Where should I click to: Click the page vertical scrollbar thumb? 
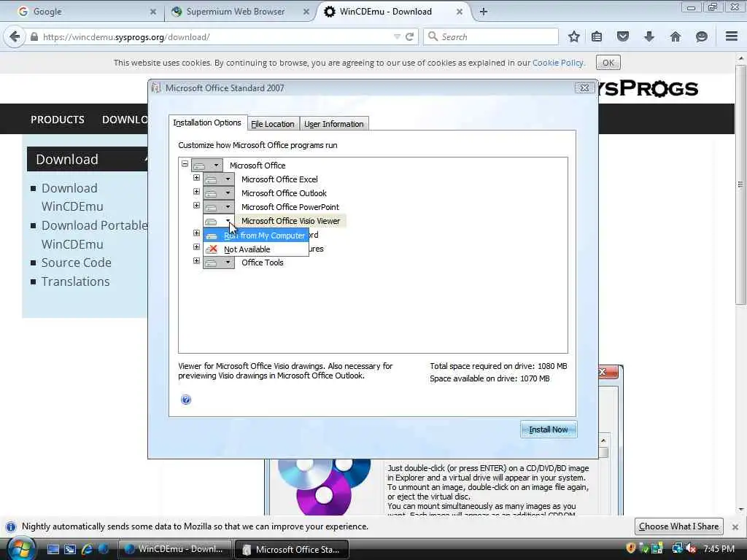pos(740,184)
